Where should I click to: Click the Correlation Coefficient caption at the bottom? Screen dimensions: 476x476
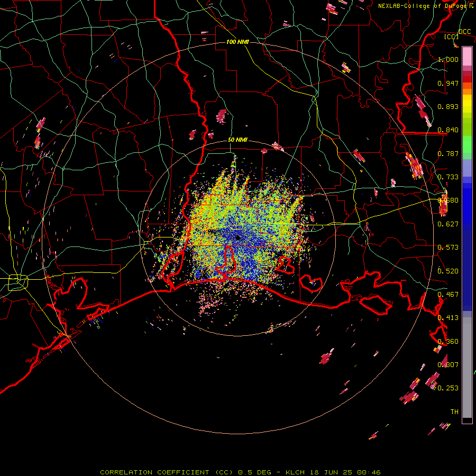coord(240,472)
